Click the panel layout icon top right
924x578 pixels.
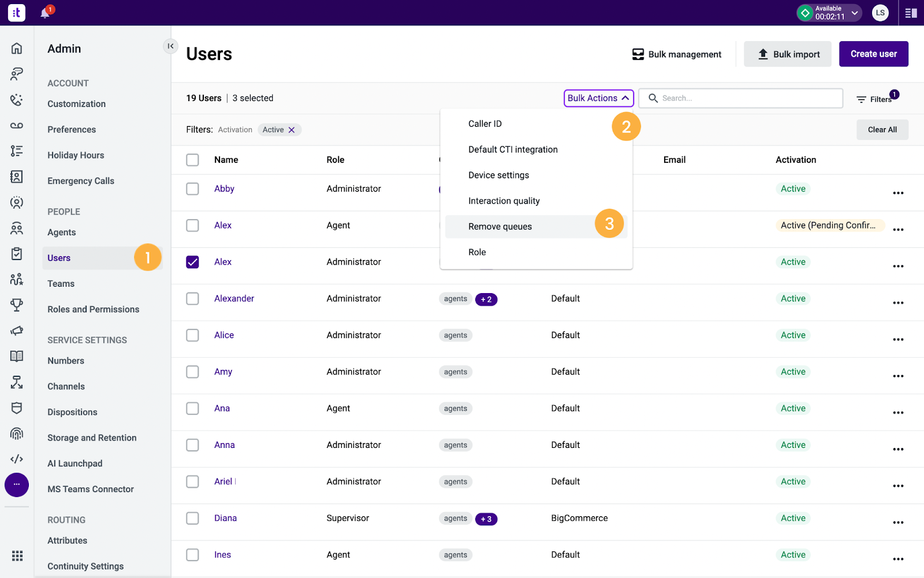click(x=911, y=13)
